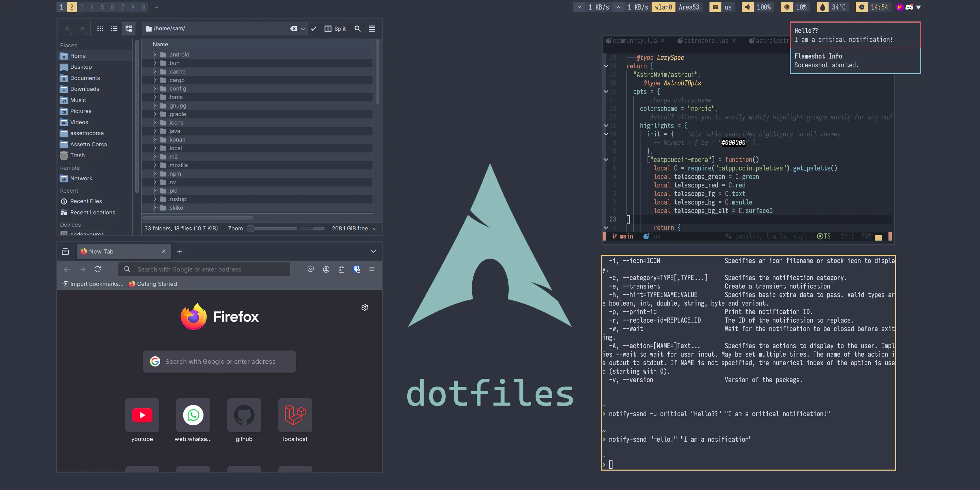This screenshot has width=980, height=490.
Task: Switch Dolphin to icons view mode
Action: point(100,29)
